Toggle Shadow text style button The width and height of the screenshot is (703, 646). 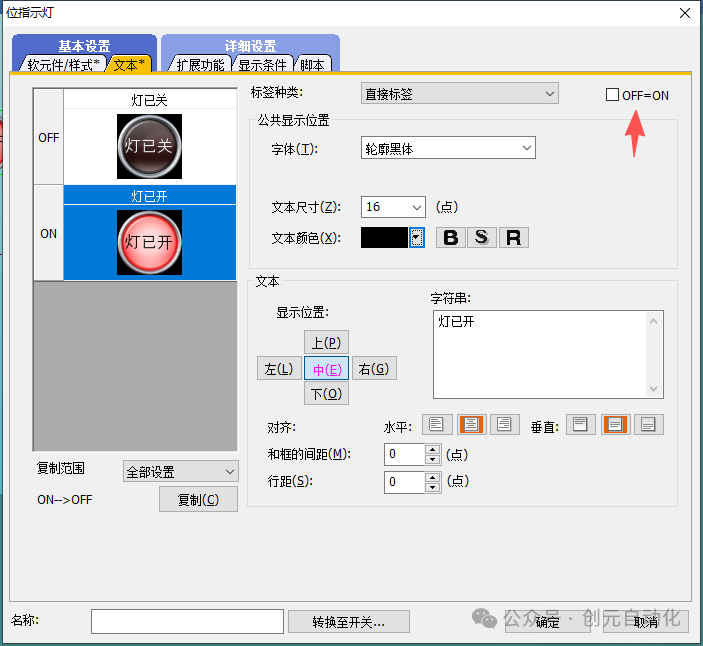[x=482, y=237]
